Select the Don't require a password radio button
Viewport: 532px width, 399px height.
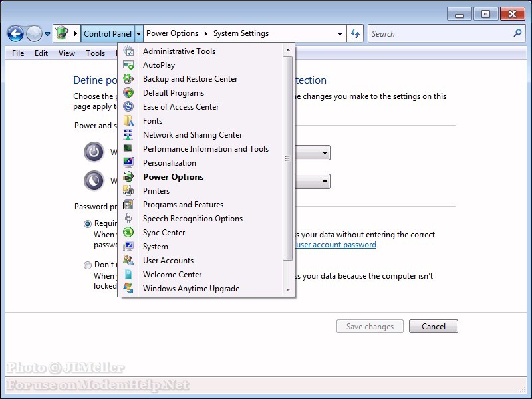point(88,265)
